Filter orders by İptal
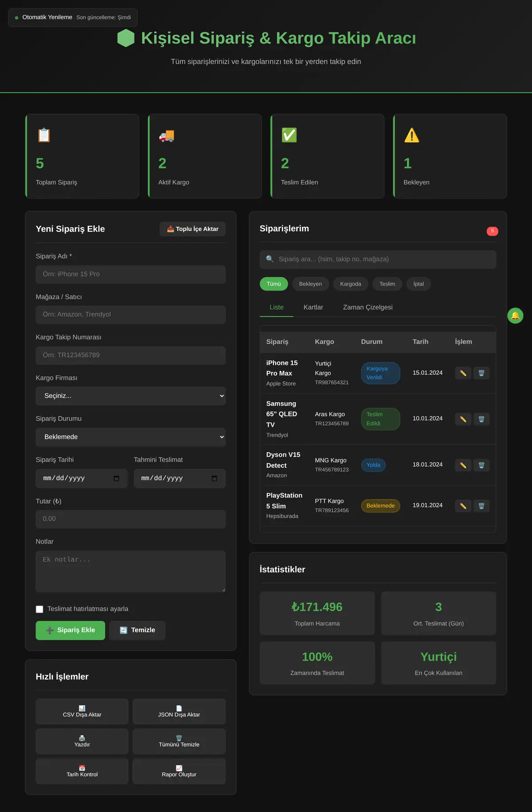 pyautogui.click(x=419, y=284)
